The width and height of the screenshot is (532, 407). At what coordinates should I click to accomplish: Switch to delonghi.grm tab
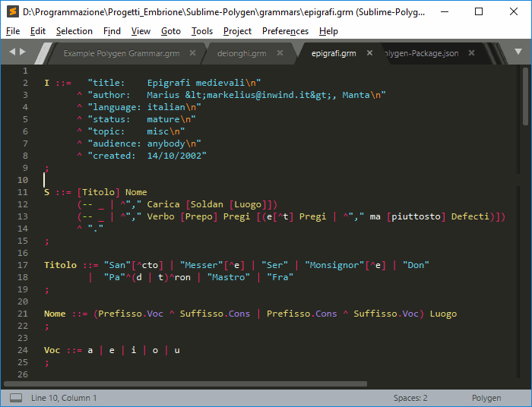(x=242, y=53)
